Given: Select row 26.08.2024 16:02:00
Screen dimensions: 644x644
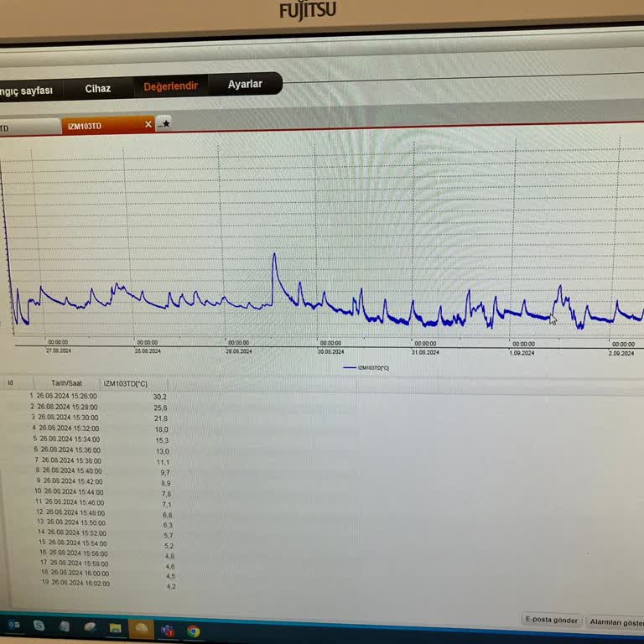Looking at the screenshot, I should click(x=111, y=584).
